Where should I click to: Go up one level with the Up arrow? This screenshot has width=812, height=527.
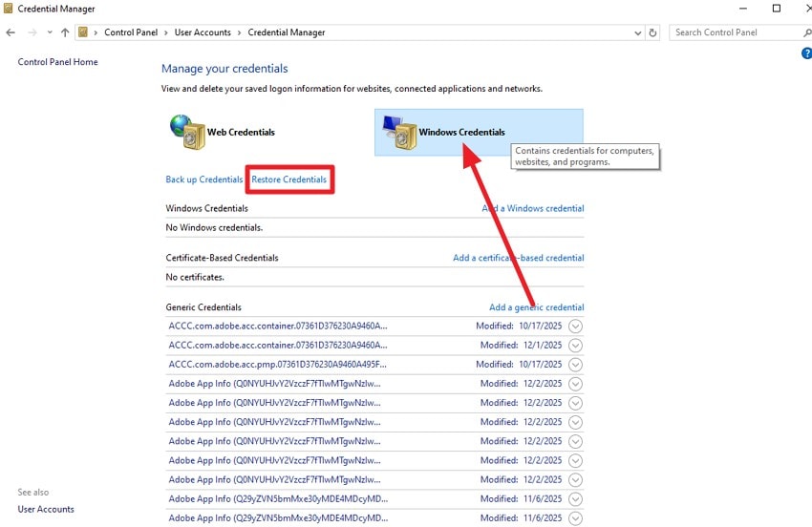(x=65, y=32)
